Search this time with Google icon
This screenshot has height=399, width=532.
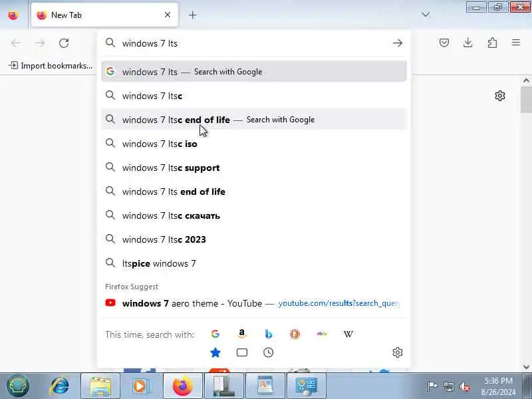pyautogui.click(x=215, y=334)
